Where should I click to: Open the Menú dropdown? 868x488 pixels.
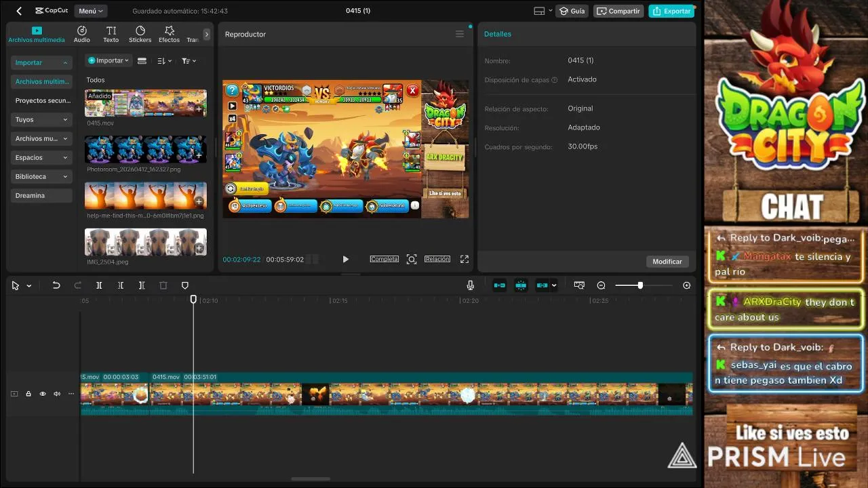pos(91,11)
